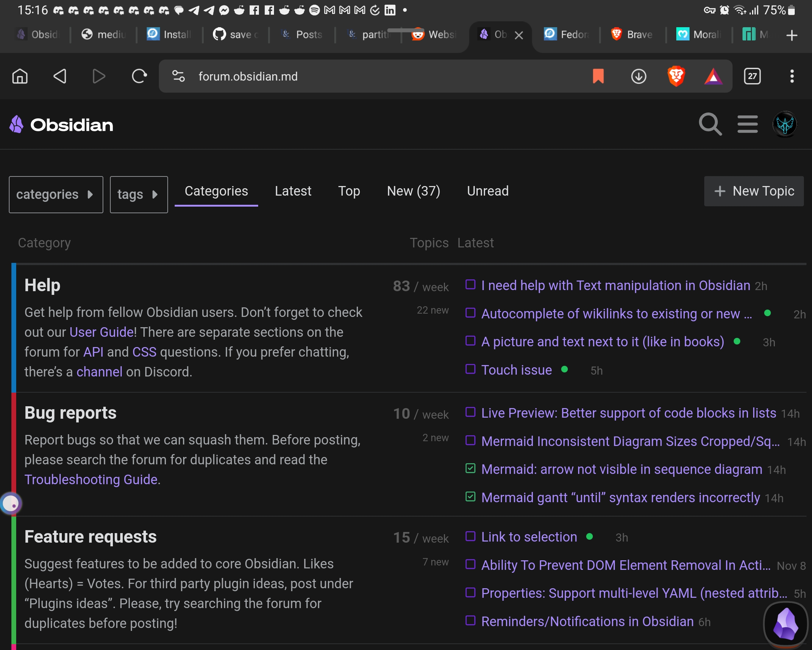
Task: Open the Help category heading
Action: pyautogui.click(x=42, y=285)
